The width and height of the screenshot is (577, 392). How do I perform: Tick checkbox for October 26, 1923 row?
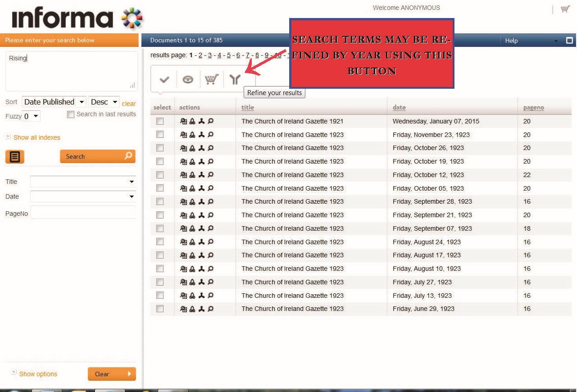(160, 148)
